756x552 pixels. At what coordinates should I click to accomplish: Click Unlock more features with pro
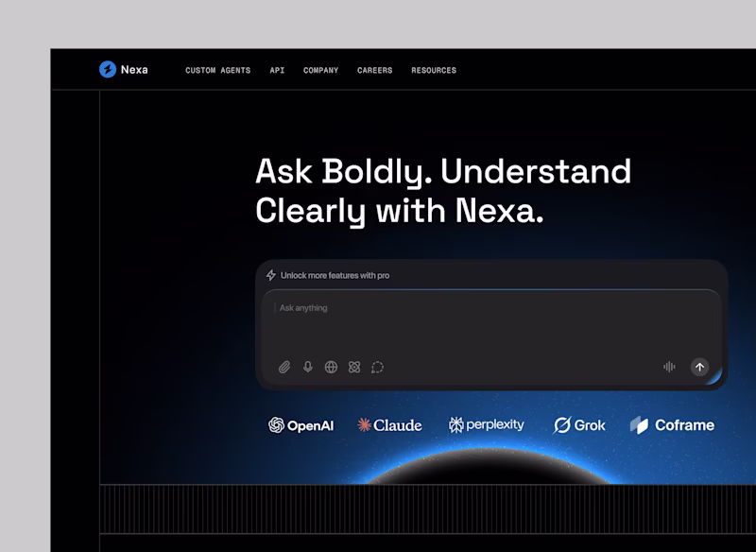click(x=335, y=275)
